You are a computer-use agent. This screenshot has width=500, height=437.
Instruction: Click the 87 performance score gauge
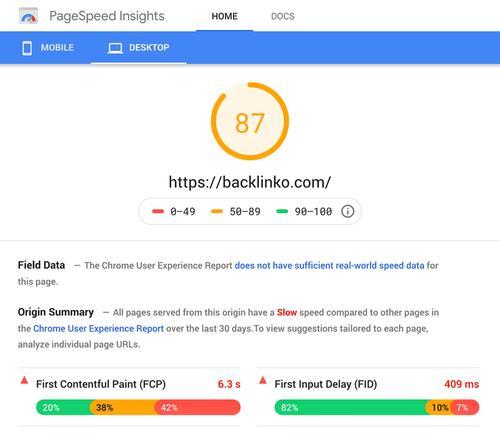click(250, 121)
